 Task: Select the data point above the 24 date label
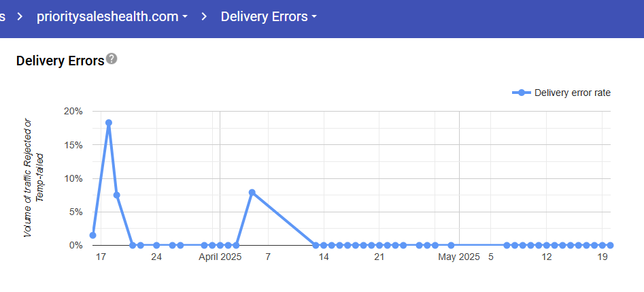click(x=156, y=245)
